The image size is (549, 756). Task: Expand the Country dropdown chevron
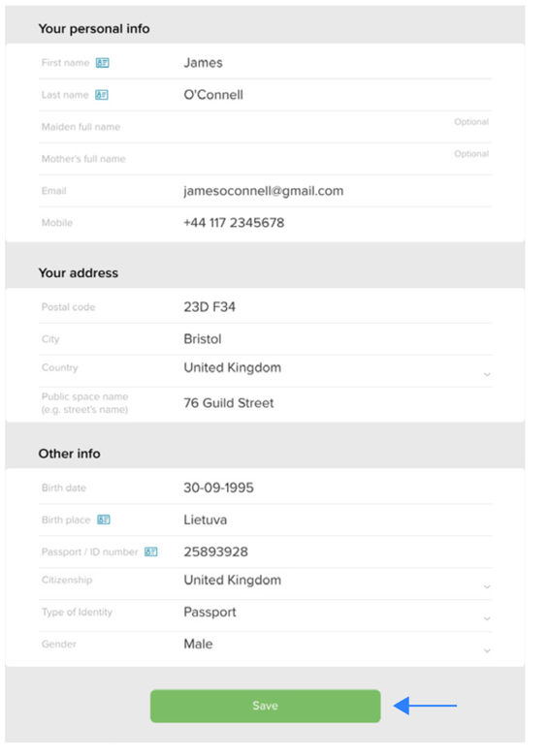click(x=487, y=375)
